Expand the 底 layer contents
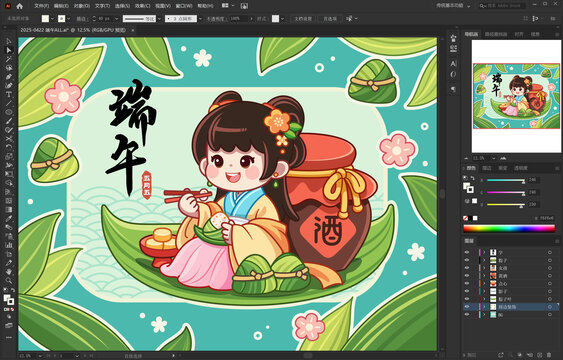Screen dimensions: 563x360 click(484, 314)
